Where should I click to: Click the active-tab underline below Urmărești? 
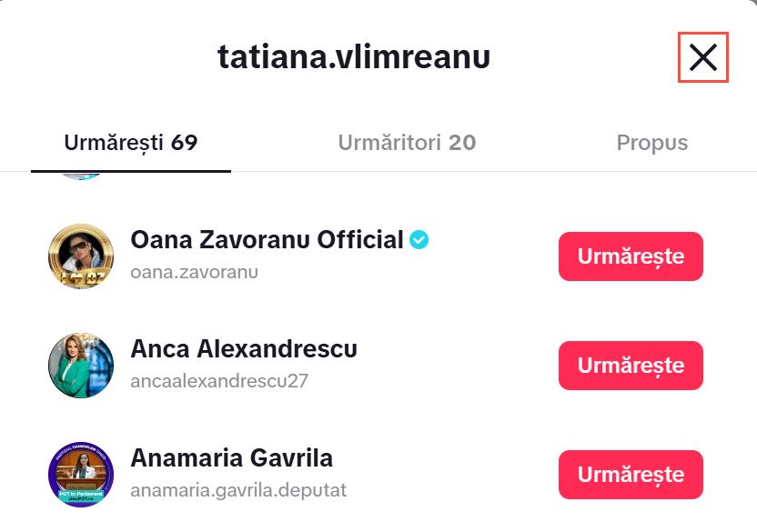pyautogui.click(x=131, y=170)
